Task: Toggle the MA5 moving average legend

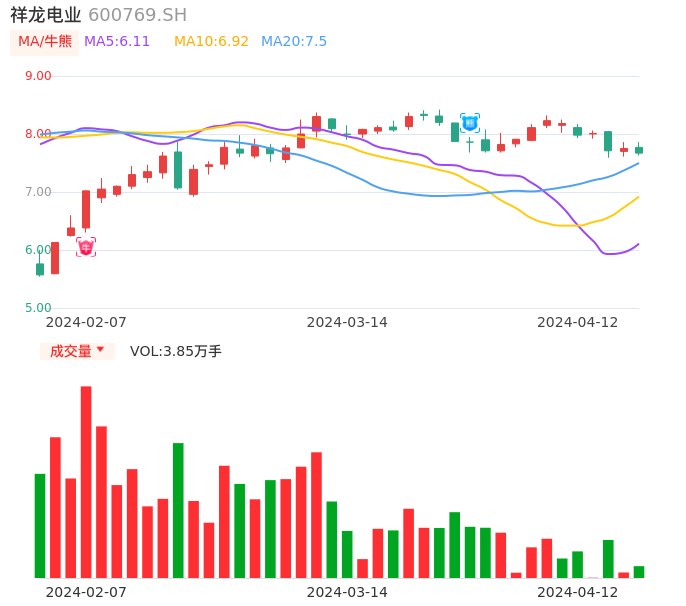Action: [117, 42]
